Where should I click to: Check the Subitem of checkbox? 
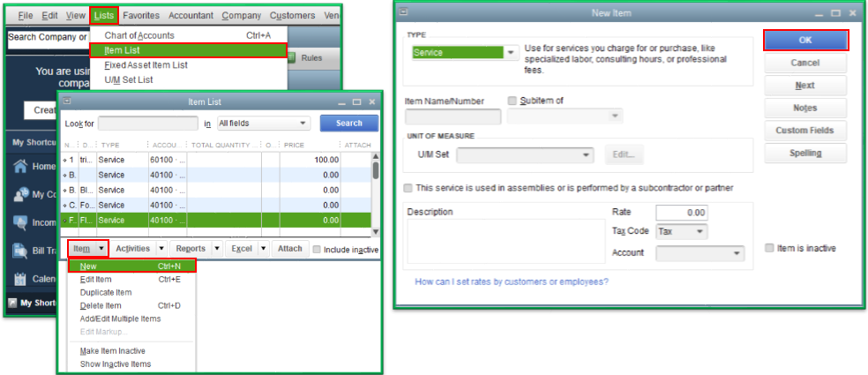512,101
